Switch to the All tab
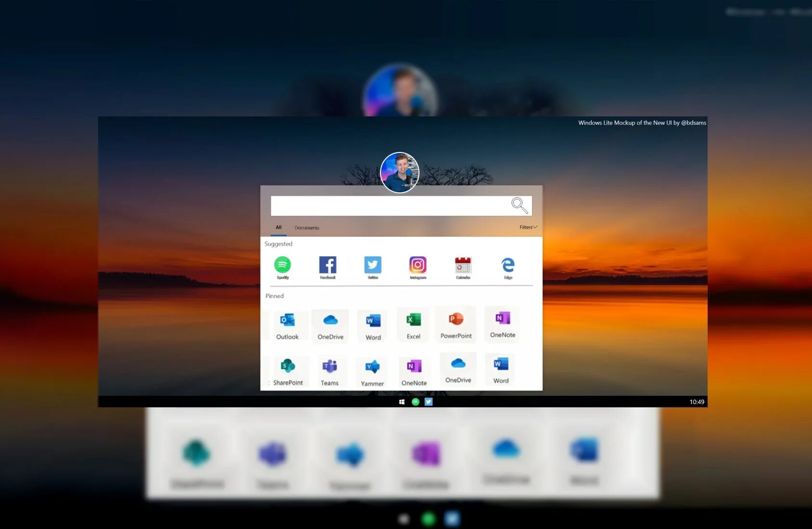 tap(279, 227)
